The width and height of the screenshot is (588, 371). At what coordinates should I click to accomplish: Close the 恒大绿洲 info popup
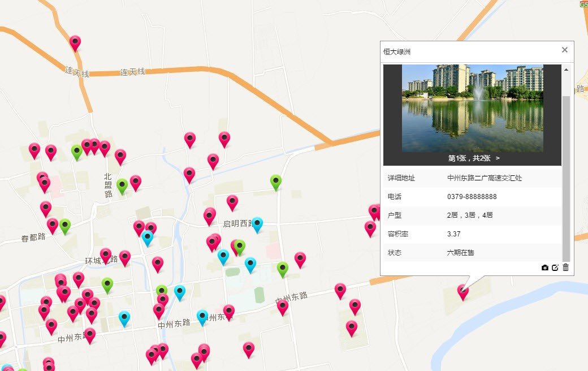point(564,50)
